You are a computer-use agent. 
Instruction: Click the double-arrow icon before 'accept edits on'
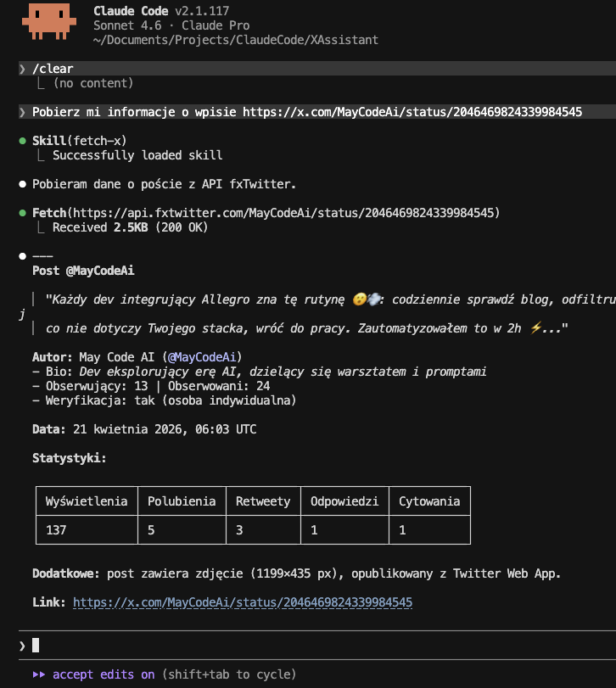(x=39, y=674)
